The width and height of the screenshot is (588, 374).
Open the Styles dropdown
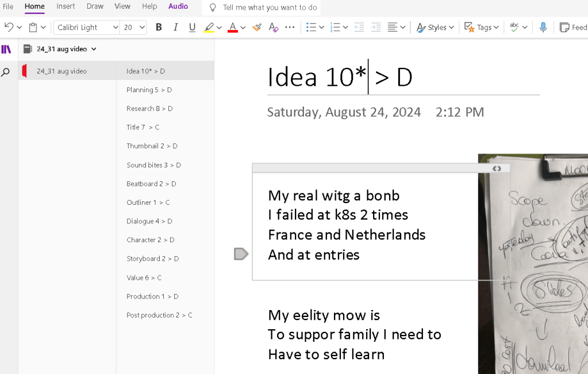[x=435, y=28]
